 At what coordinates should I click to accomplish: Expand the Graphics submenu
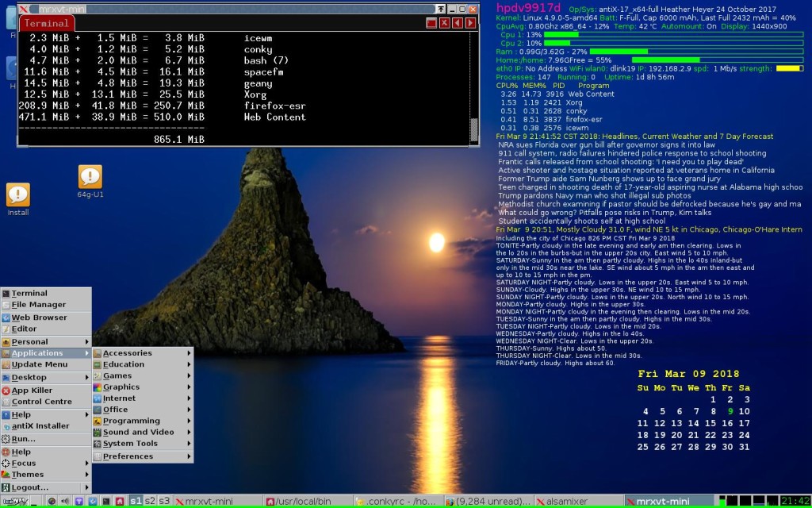(143, 387)
